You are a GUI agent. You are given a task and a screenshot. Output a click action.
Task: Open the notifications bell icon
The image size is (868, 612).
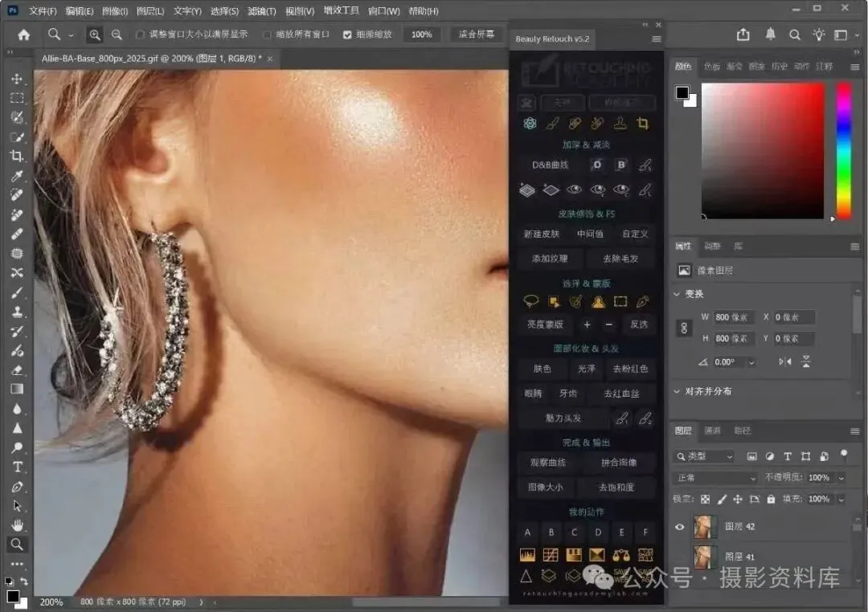[x=770, y=35]
